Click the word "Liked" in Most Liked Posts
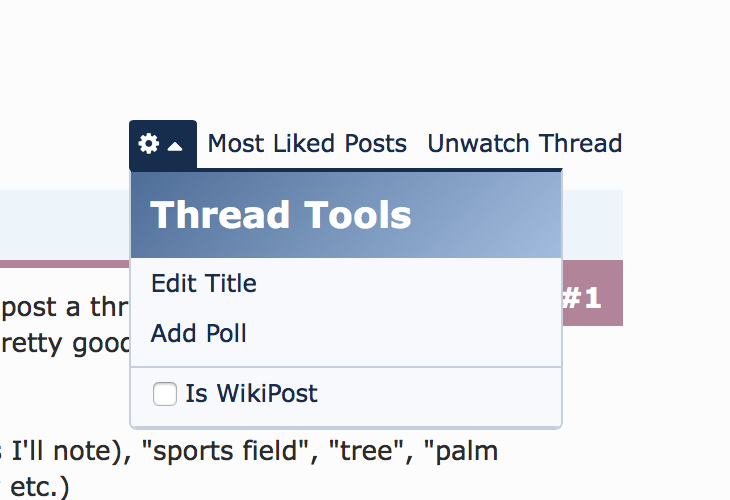 [304, 143]
